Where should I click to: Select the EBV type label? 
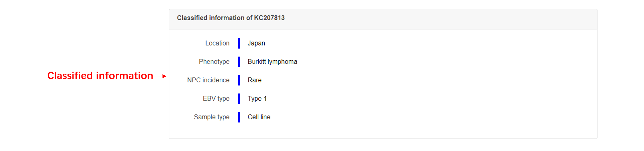click(216, 98)
